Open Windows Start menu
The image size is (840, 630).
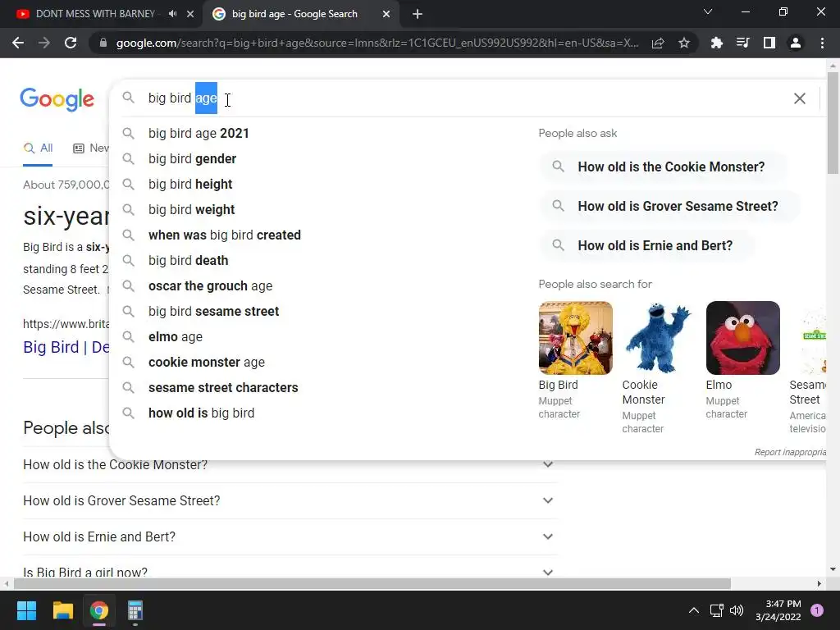pos(26,610)
